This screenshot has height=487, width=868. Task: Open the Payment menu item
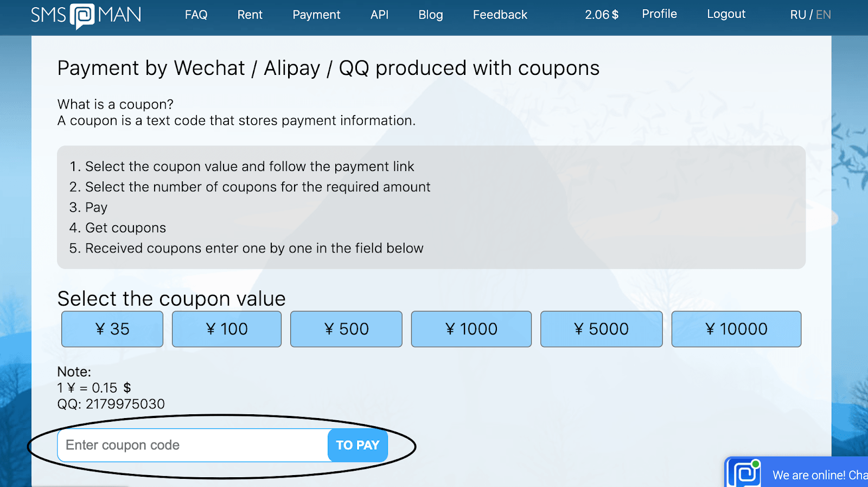point(316,15)
